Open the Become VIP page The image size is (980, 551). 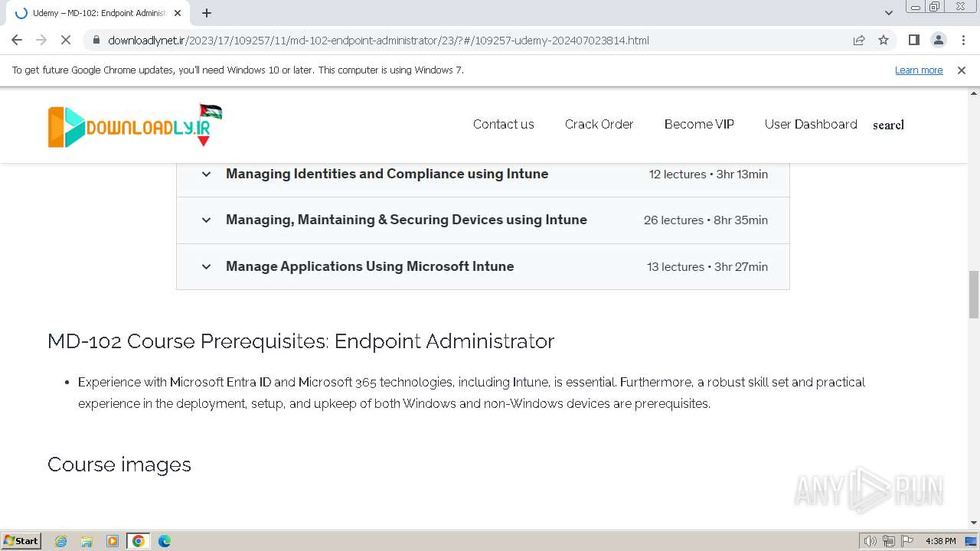click(x=699, y=124)
